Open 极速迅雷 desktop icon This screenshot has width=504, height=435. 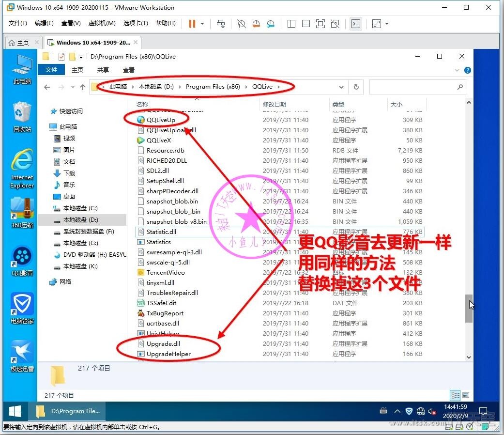(22, 357)
